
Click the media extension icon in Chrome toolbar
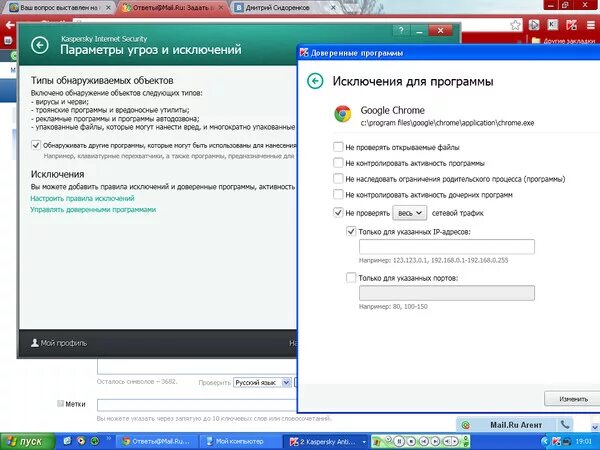[534, 25]
